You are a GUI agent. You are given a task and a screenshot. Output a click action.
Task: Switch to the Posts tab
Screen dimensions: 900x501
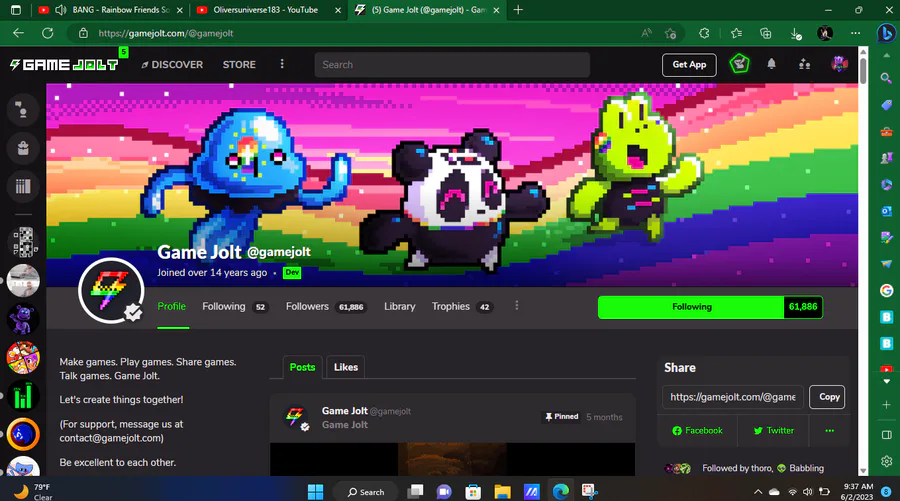[x=302, y=367]
